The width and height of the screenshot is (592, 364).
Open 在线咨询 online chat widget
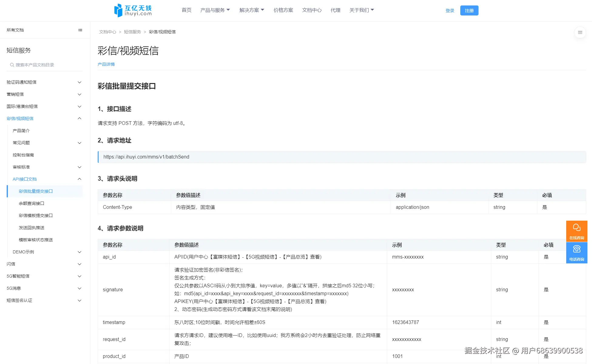577,231
